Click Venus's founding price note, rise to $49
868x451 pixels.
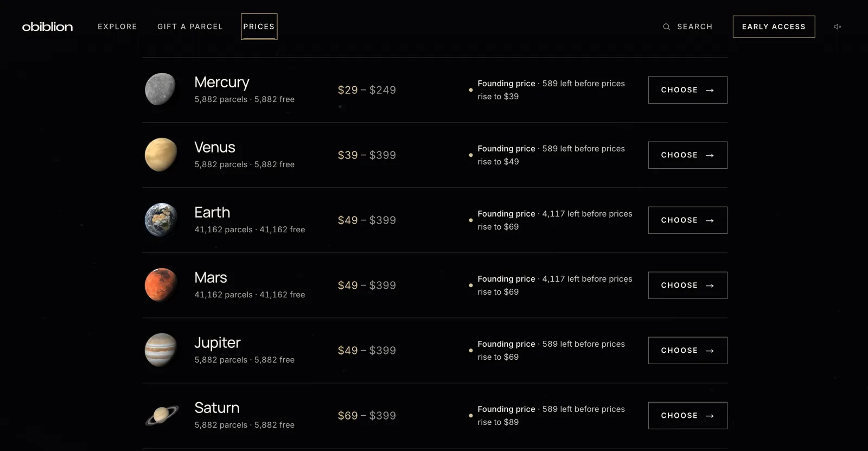[551, 155]
